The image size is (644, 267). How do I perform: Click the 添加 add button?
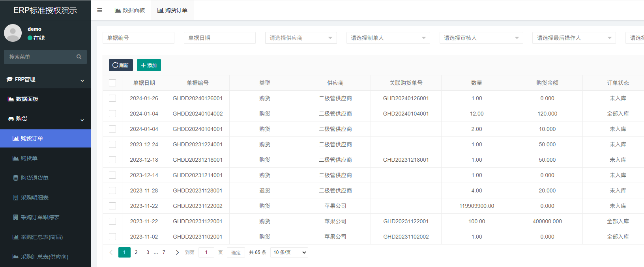coord(149,65)
